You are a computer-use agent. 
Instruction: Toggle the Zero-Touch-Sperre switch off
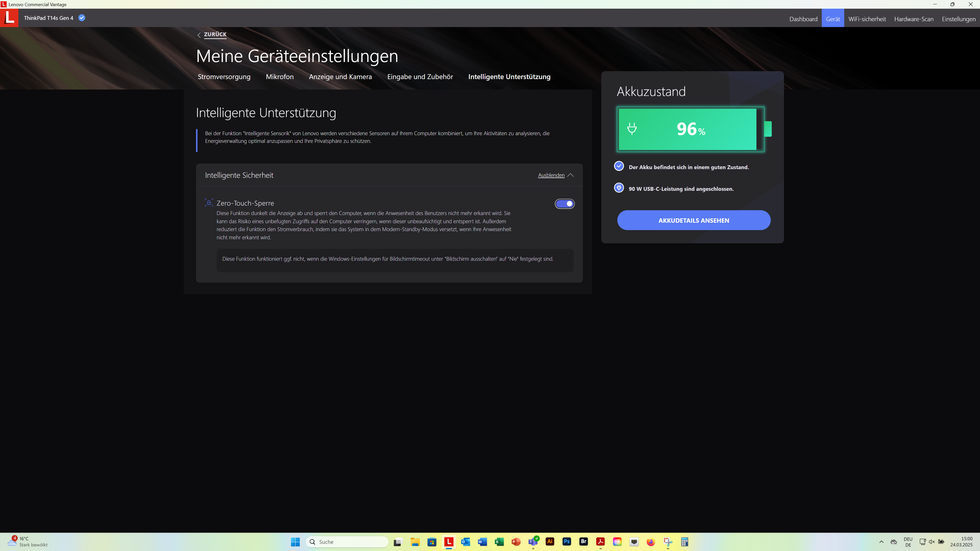pos(565,204)
